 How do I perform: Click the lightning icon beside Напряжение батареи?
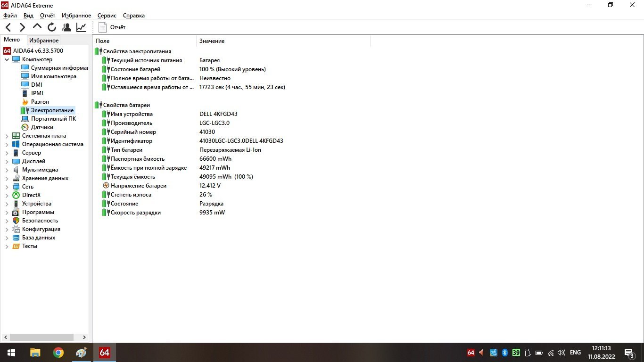tap(106, 186)
